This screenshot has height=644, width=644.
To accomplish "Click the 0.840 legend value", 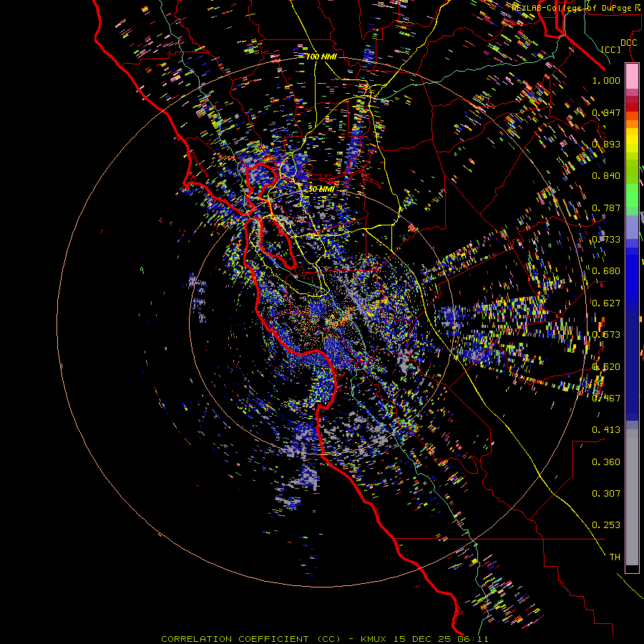I will [x=606, y=176].
